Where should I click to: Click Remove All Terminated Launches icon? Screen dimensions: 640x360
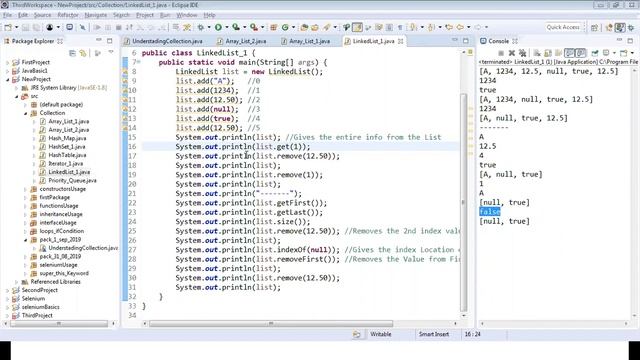522,53
